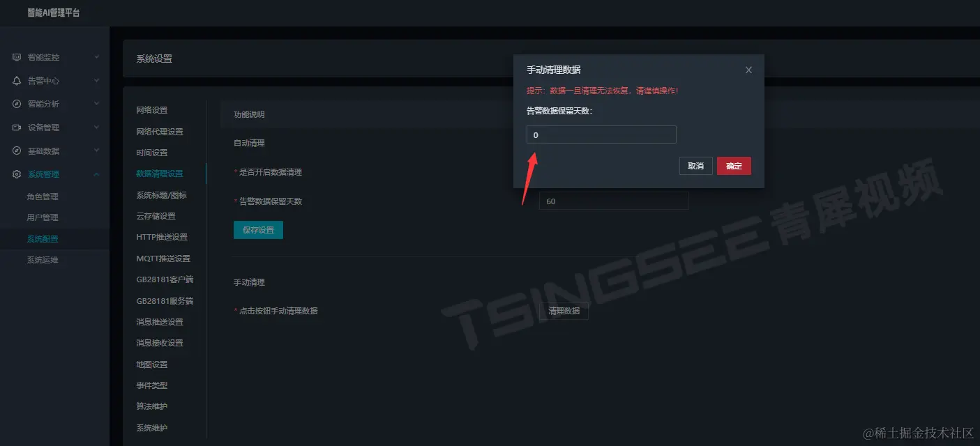Click the 智能监控 monitor icon in sidebar

(x=17, y=57)
